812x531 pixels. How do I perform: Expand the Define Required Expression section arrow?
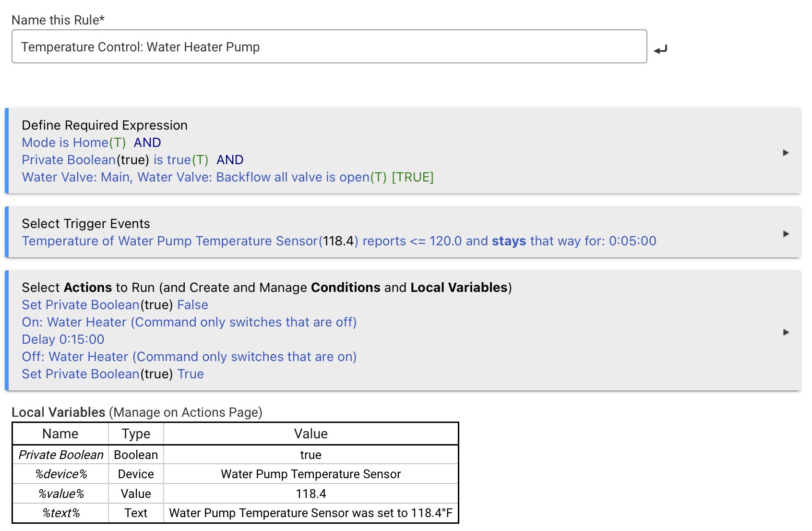point(786,153)
